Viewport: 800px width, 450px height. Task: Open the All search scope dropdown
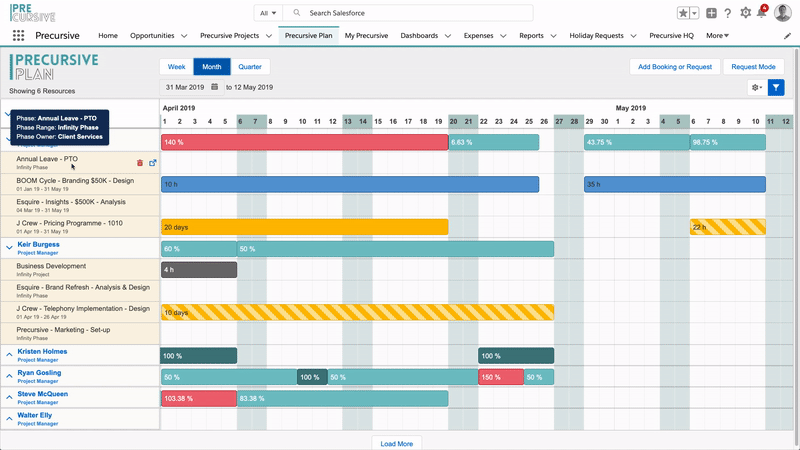coord(268,13)
